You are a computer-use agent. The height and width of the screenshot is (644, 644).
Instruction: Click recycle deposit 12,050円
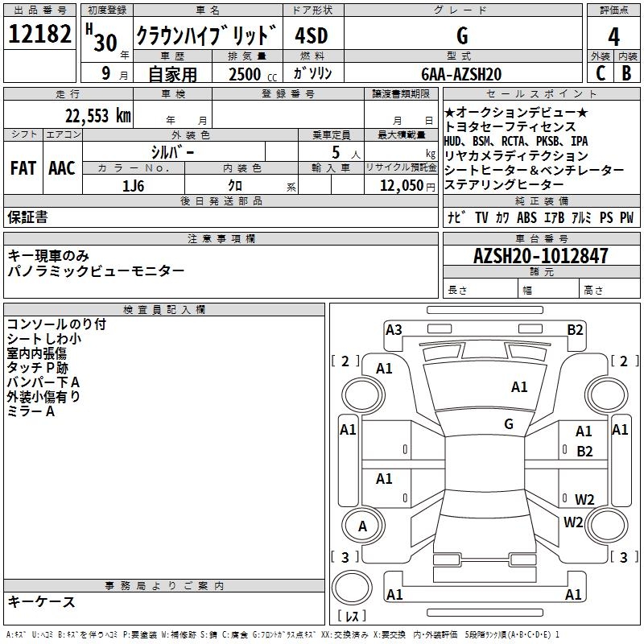[407, 186]
